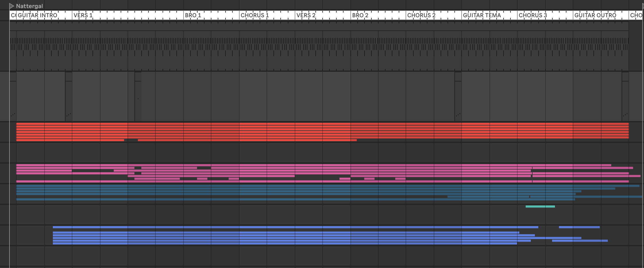Select the dark teal-blue MIDI clip

[x=329, y=193]
